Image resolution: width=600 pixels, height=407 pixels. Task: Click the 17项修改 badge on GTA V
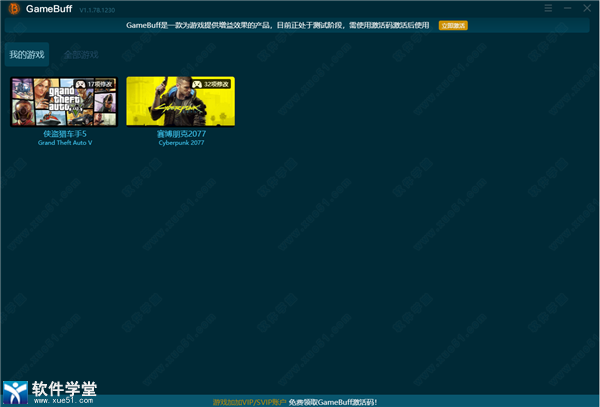tap(97, 84)
